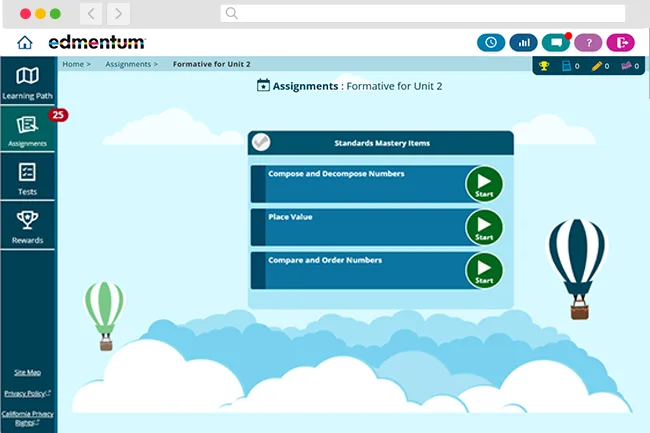Viewport: 650px width, 433px height.
Task: Click the Assignments breadcrumb link
Action: 128,64
